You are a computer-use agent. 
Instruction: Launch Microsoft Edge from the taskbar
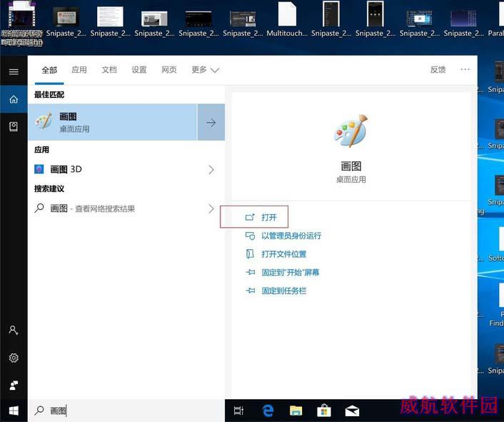click(268, 411)
